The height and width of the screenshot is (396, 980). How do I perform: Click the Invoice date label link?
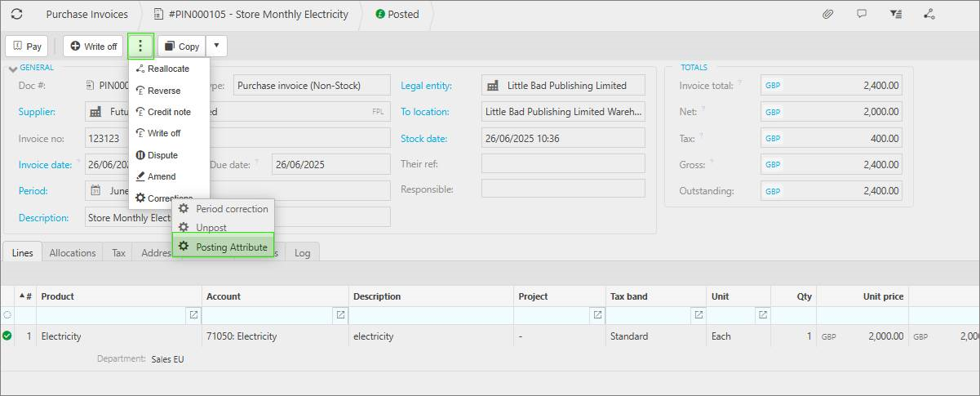point(45,165)
